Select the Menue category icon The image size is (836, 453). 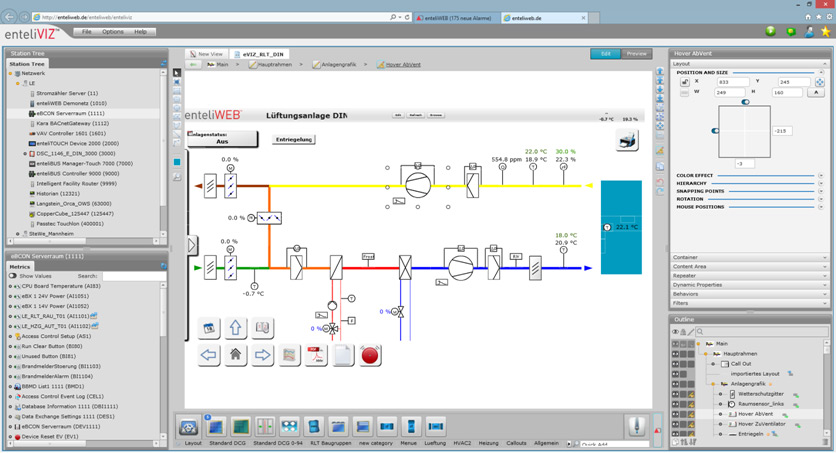click(x=314, y=427)
